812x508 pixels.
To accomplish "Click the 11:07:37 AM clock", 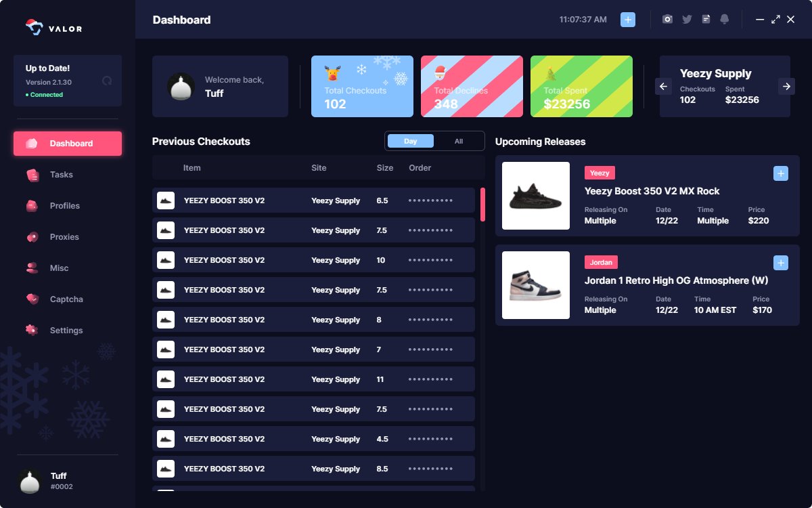I will point(583,20).
